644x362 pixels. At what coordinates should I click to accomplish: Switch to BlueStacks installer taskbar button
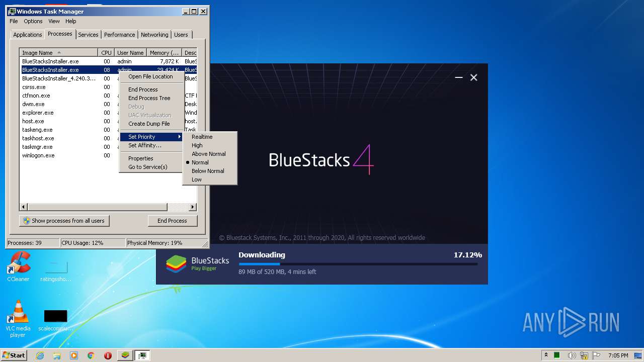tap(125, 355)
